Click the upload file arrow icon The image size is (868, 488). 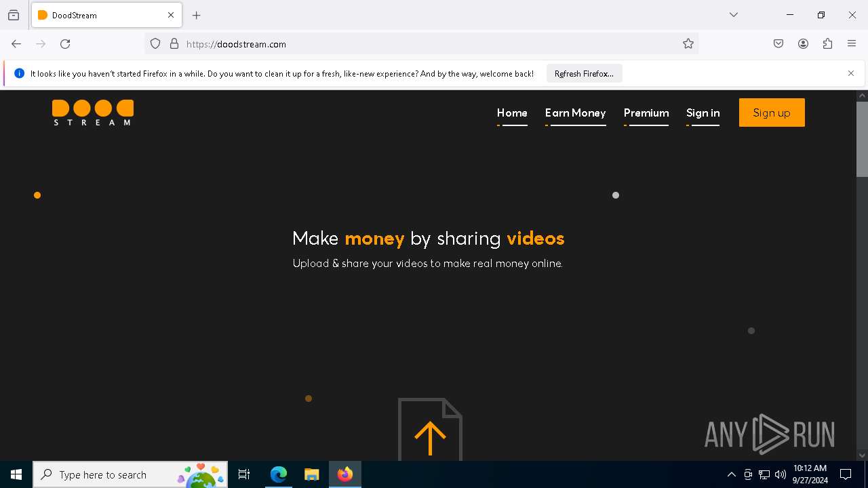tap(430, 430)
